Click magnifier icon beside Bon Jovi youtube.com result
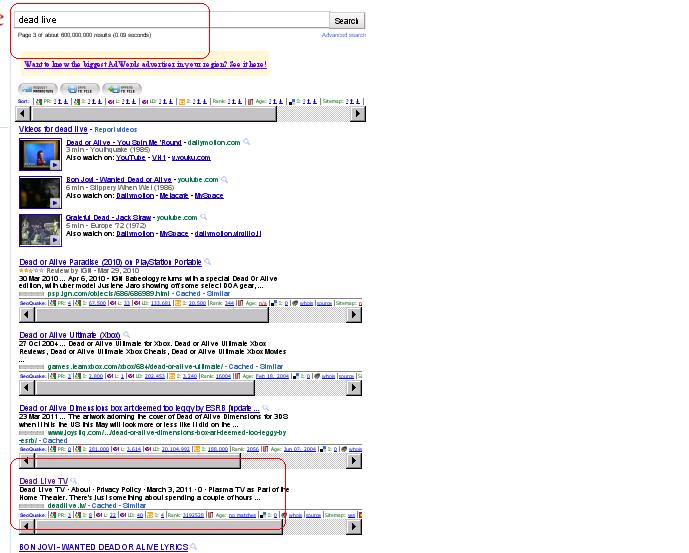 coord(225,179)
